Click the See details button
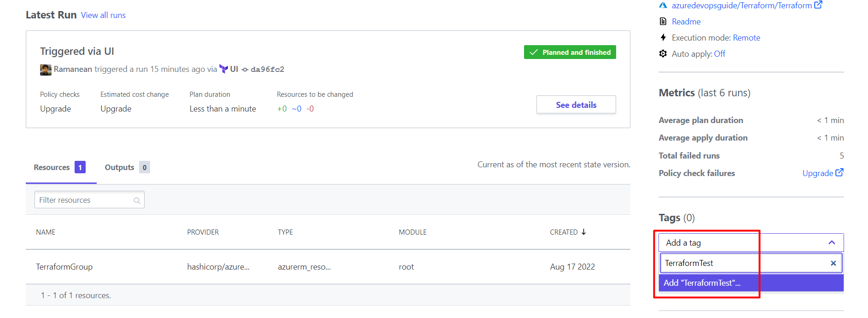This screenshot has width=868, height=318. point(576,105)
